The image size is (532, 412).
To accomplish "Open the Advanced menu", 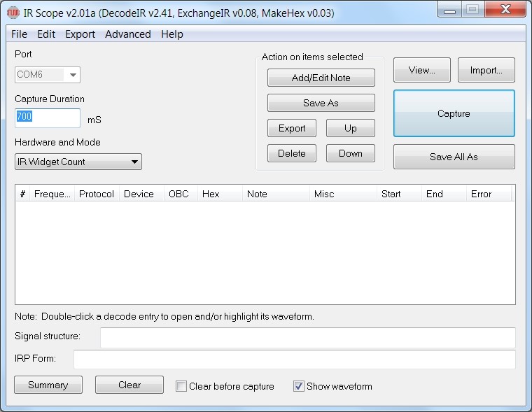I will coord(127,34).
